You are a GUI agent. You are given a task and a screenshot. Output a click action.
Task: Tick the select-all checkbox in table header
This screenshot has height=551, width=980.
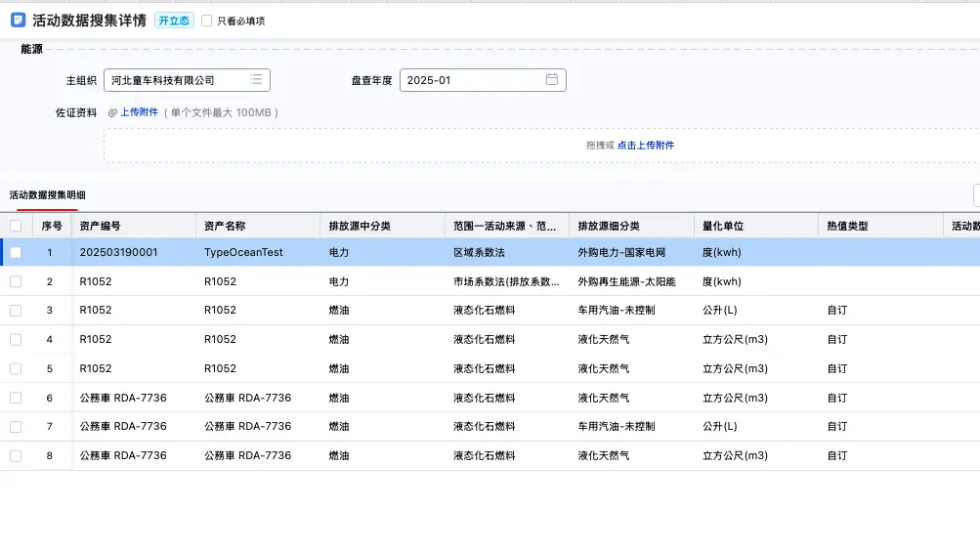(x=16, y=226)
